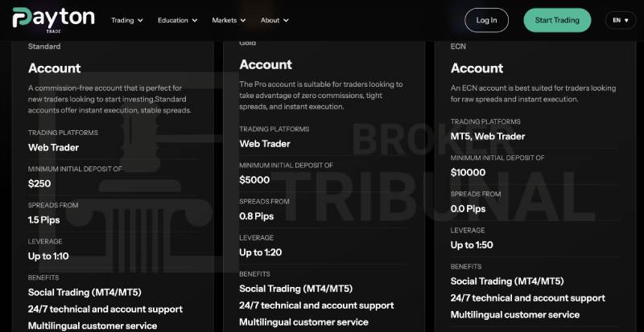
Task: Open the Trading dropdown menu
Action: (x=127, y=20)
